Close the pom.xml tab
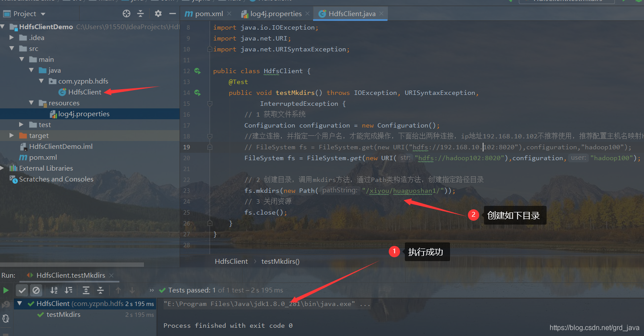This screenshot has width=644, height=336. [230, 14]
